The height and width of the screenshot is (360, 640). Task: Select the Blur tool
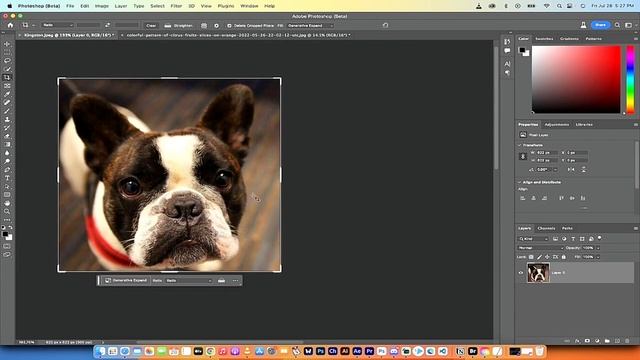click(7, 153)
